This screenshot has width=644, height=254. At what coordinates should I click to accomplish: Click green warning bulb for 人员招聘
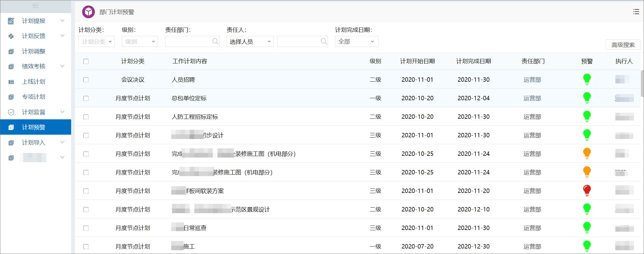pyautogui.click(x=587, y=79)
